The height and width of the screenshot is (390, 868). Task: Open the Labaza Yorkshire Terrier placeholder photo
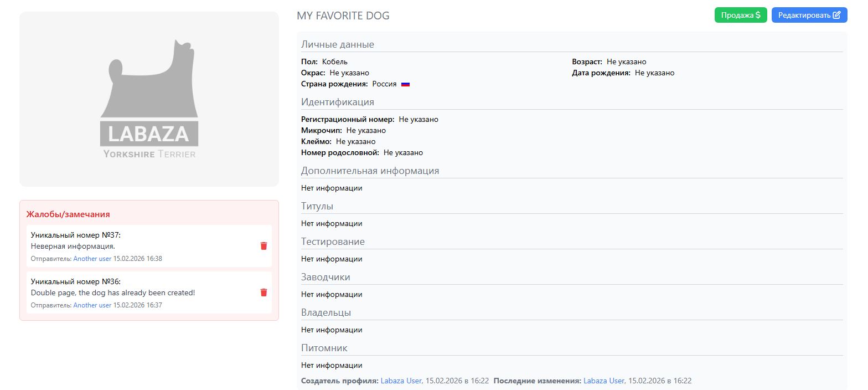pos(149,99)
